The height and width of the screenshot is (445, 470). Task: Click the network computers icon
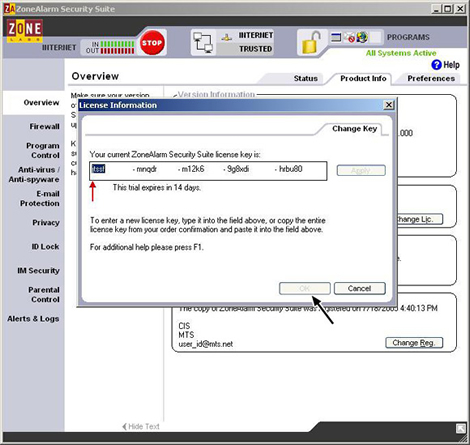click(x=203, y=42)
